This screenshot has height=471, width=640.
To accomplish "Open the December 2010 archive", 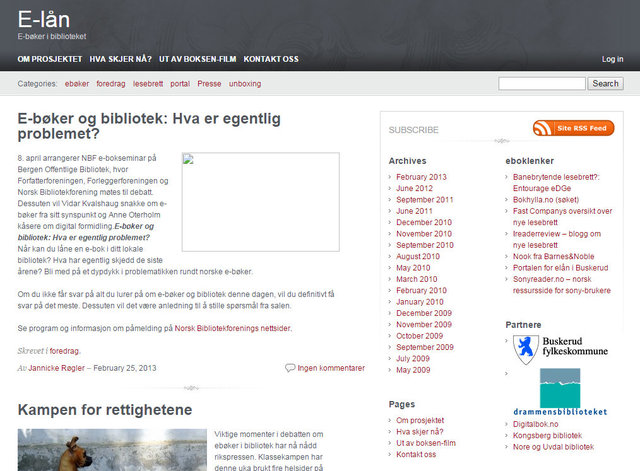I will 424,222.
